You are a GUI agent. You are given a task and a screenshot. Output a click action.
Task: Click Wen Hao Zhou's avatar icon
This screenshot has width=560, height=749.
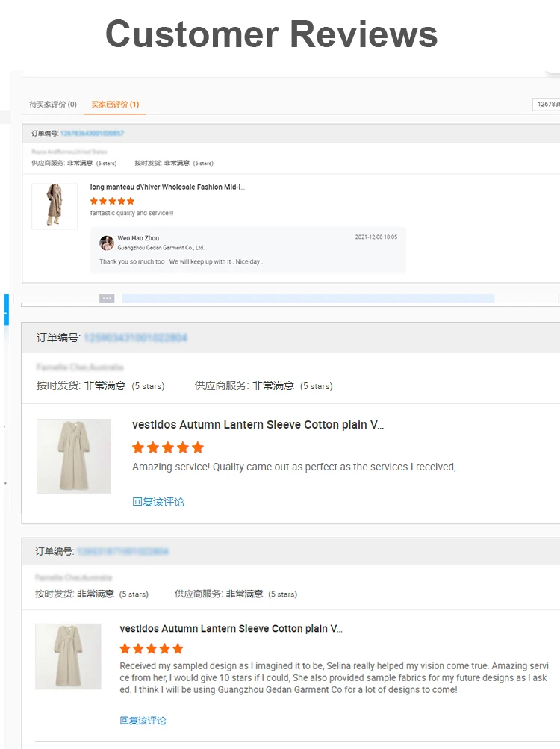pyautogui.click(x=107, y=243)
